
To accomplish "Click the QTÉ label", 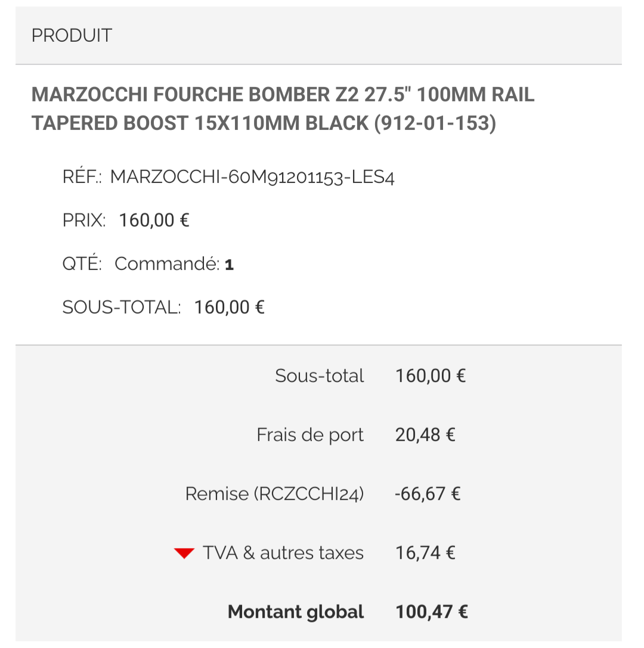I will (82, 263).
